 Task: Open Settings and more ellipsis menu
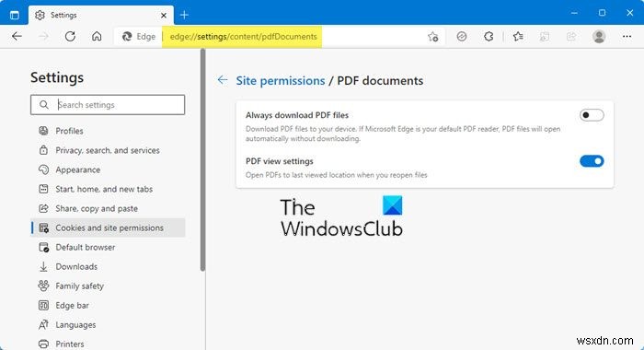(x=627, y=37)
